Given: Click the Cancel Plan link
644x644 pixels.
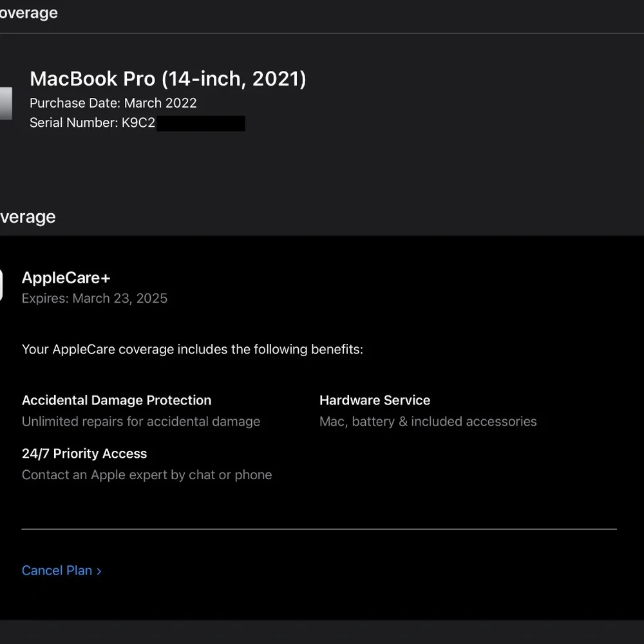Looking at the screenshot, I should 62,571.
